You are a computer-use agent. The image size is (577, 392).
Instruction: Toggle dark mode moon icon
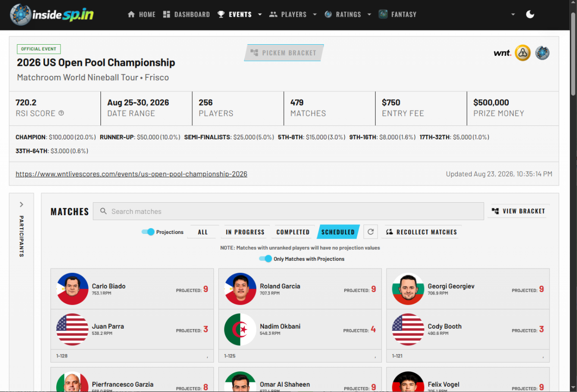[530, 14]
